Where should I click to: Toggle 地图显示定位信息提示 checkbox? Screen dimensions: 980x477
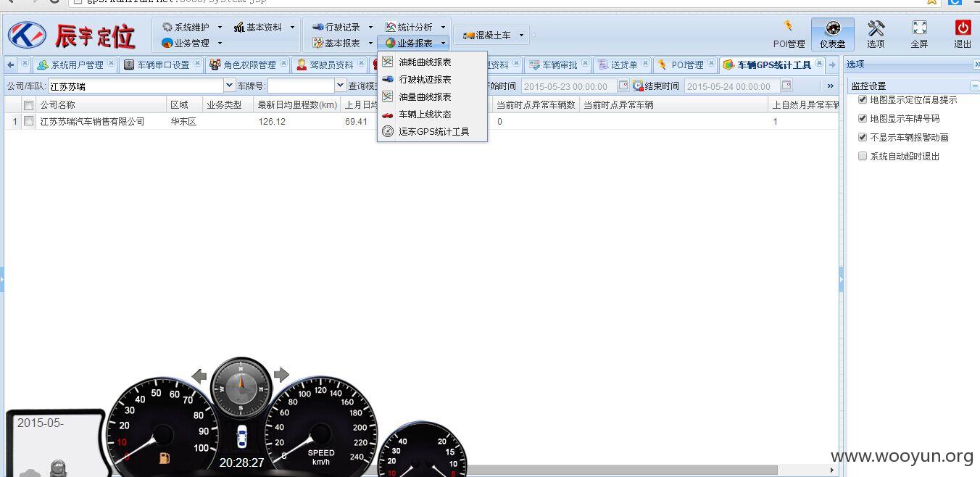point(863,99)
